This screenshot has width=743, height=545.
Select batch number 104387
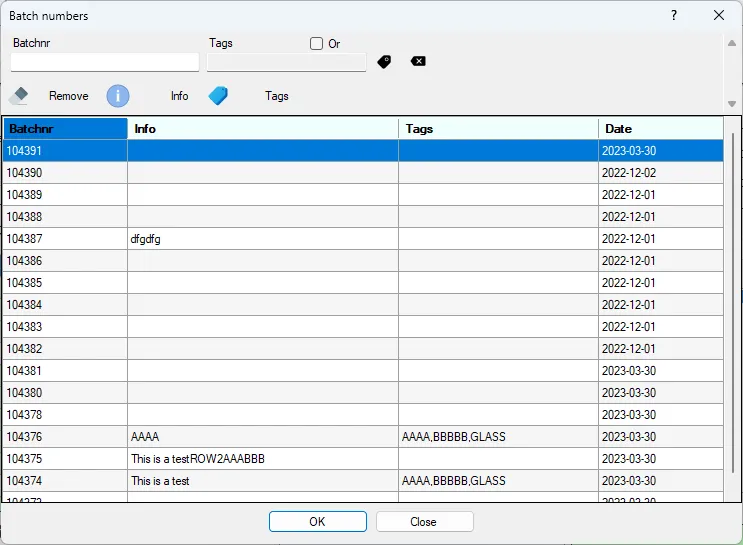(65, 239)
